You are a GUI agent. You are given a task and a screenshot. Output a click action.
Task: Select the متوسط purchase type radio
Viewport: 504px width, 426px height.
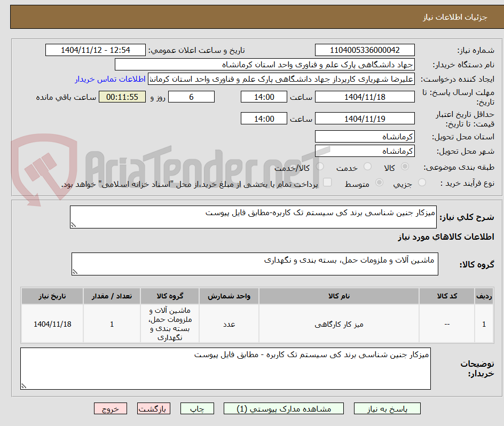tap(379, 183)
